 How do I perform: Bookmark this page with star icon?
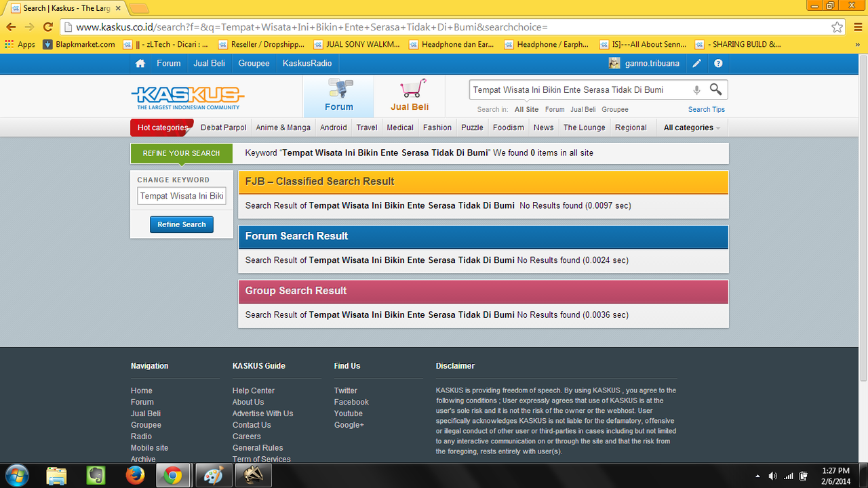pos(837,27)
